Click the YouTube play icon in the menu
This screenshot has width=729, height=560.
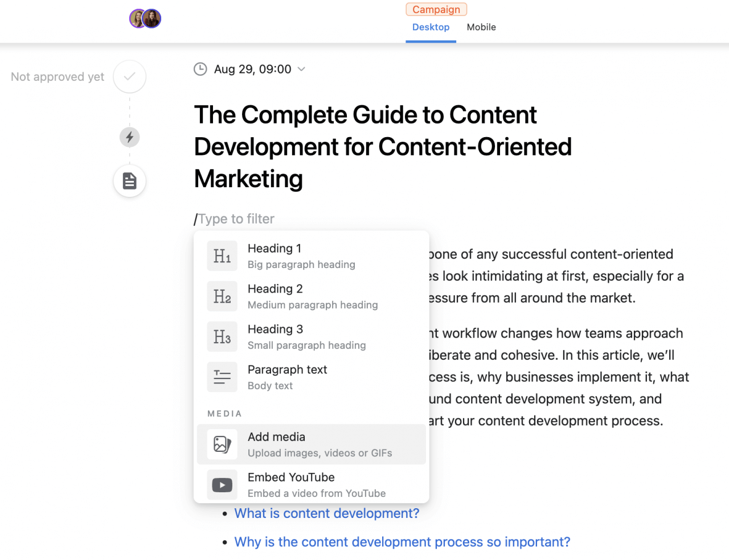click(222, 484)
